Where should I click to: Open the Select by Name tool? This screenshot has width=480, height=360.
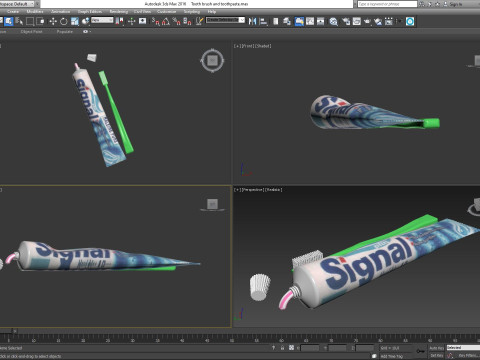tap(19, 21)
